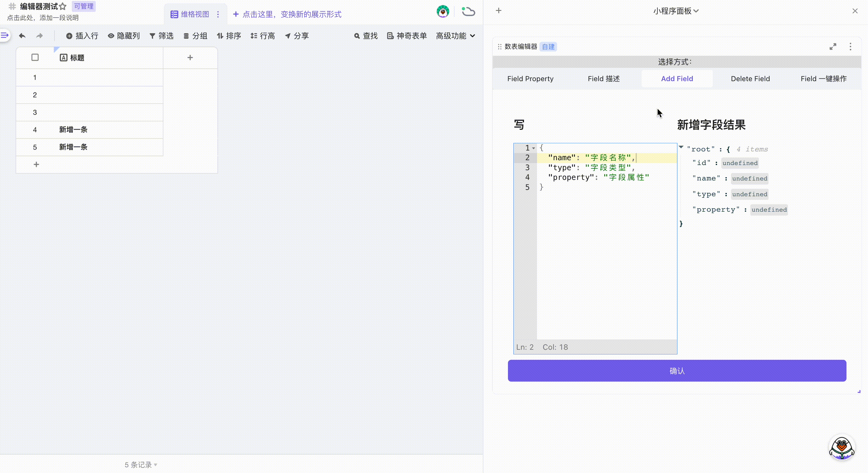Star the 编辑器测试 datasheet

coord(63,6)
